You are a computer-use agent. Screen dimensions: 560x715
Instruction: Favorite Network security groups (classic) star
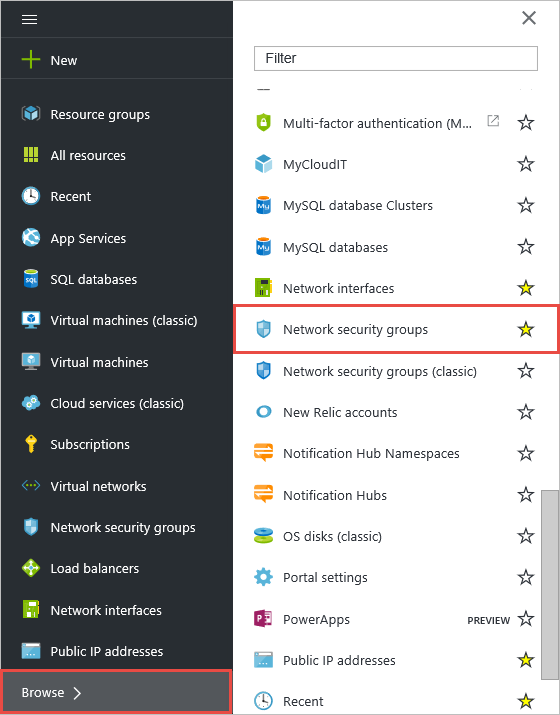pyautogui.click(x=526, y=371)
